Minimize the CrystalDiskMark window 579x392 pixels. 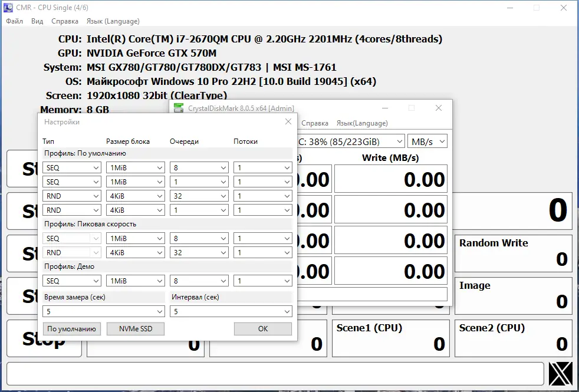(385, 108)
